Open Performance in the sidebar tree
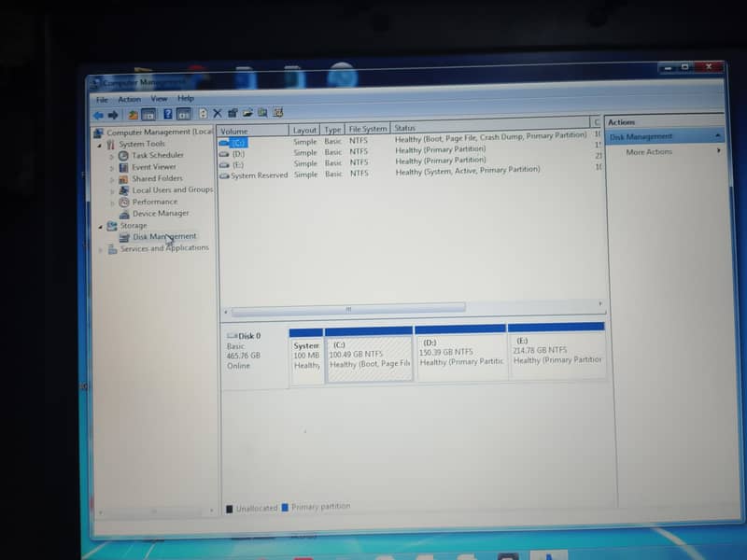 pyautogui.click(x=152, y=201)
